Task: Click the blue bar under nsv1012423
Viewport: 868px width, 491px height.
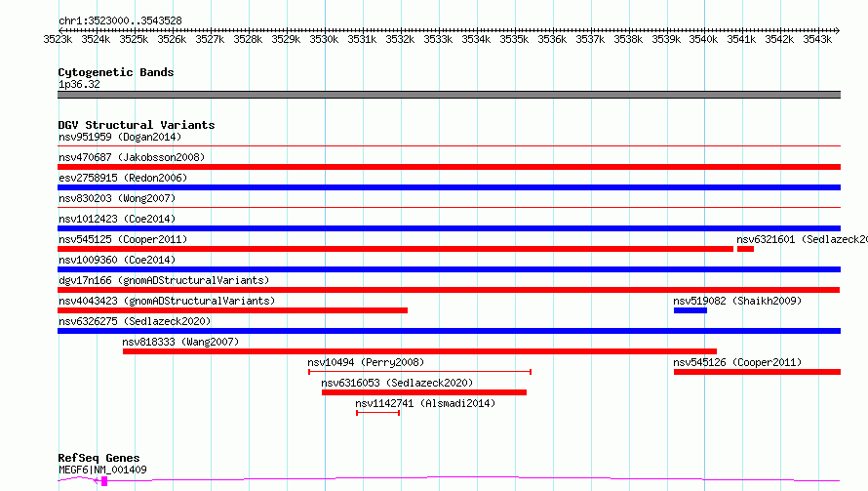Action: coord(449,228)
